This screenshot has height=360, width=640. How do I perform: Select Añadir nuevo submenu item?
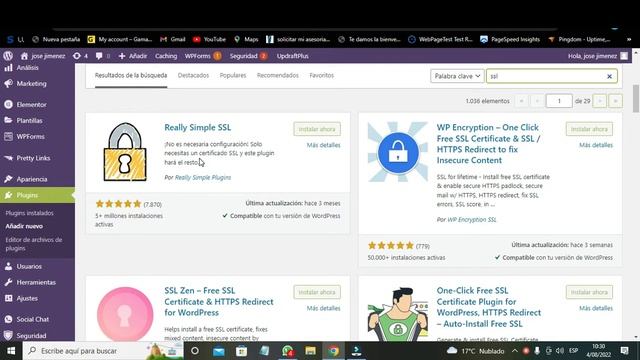pyautogui.click(x=24, y=226)
